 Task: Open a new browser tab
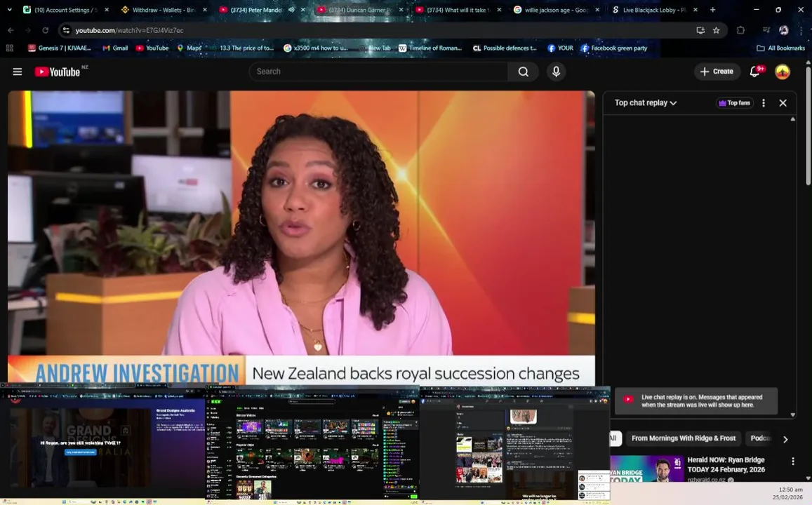[712, 9]
